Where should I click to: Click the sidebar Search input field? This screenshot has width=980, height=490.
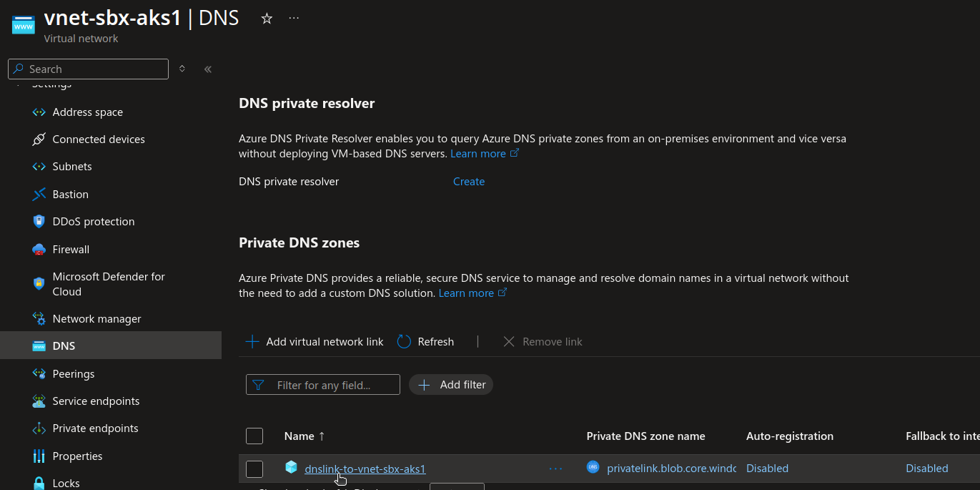89,69
